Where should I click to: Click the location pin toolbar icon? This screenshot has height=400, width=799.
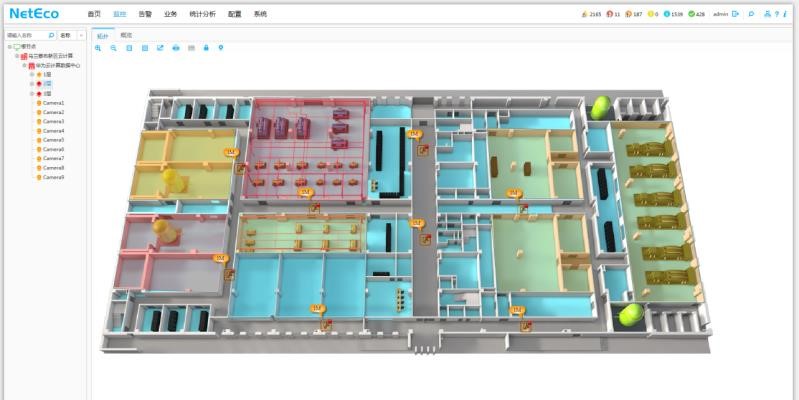click(x=221, y=48)
